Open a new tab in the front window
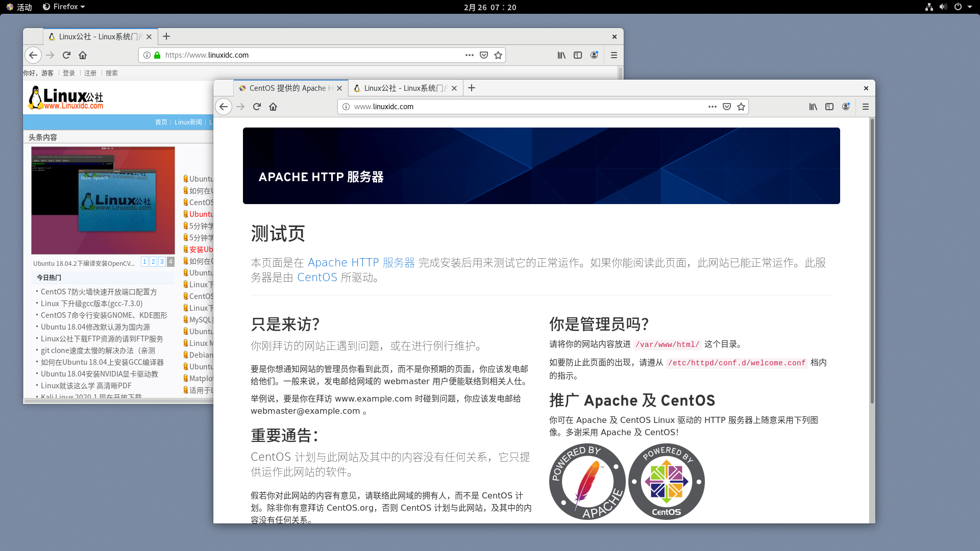980x551 pixels. click(x=472, y=88)
